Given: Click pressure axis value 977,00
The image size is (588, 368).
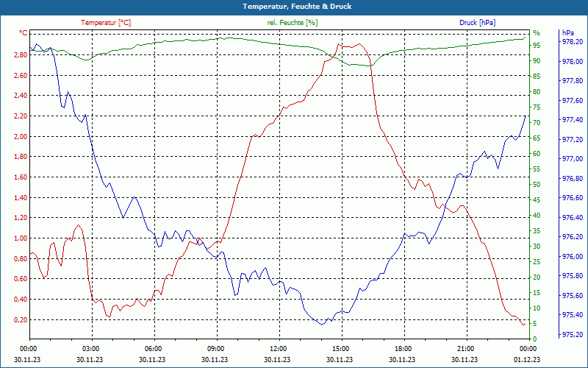Looking at the screenshot, I should click(x=573, y=159).
